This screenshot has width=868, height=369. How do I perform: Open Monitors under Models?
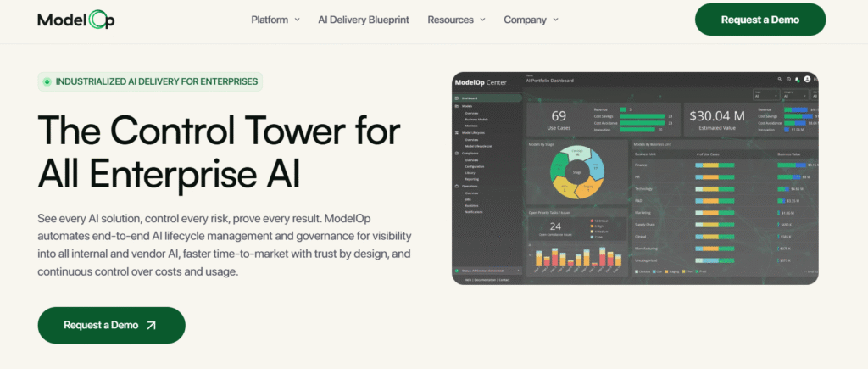471,126
